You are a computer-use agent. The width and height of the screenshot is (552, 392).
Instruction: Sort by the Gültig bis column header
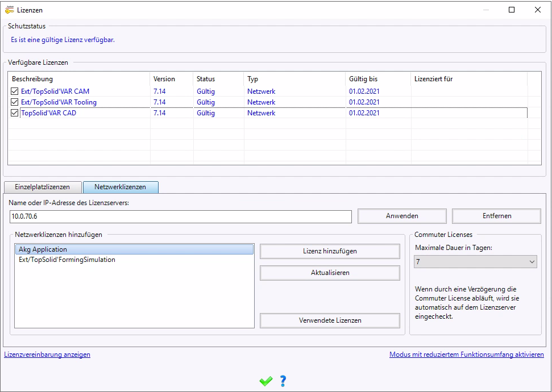pyautogui.click(x=379, y=79)
